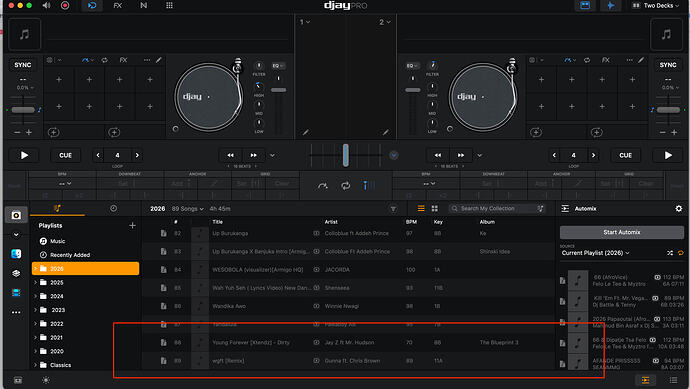Click the crossfader handle
Screen dimensions: 690x389
point(345,155)
